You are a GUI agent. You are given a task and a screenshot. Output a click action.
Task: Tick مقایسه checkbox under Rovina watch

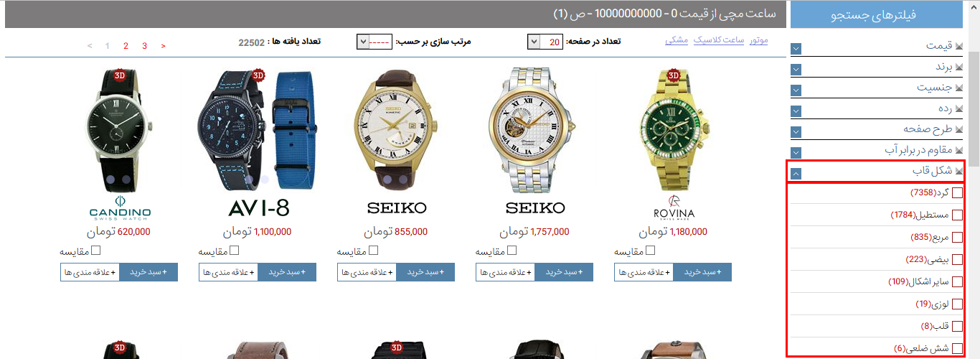pyautogui.click(x=650, y=251)
